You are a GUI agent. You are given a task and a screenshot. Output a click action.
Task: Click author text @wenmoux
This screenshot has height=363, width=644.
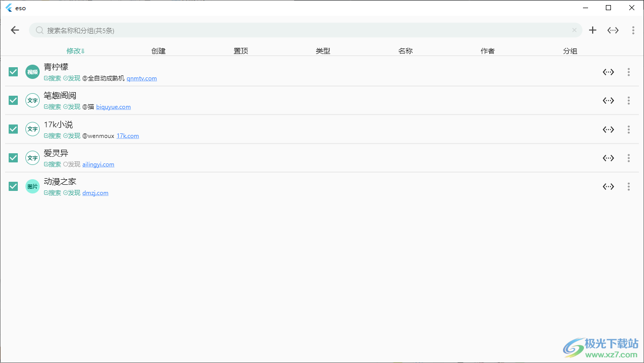[98, 136]
